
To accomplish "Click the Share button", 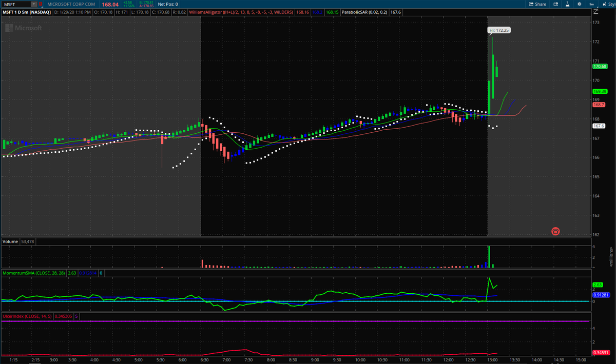I will 537,4.
